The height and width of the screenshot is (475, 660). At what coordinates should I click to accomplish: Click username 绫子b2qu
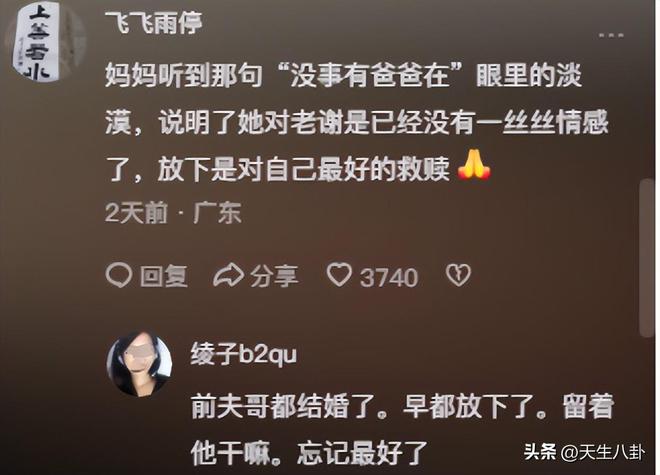[244, 353]
